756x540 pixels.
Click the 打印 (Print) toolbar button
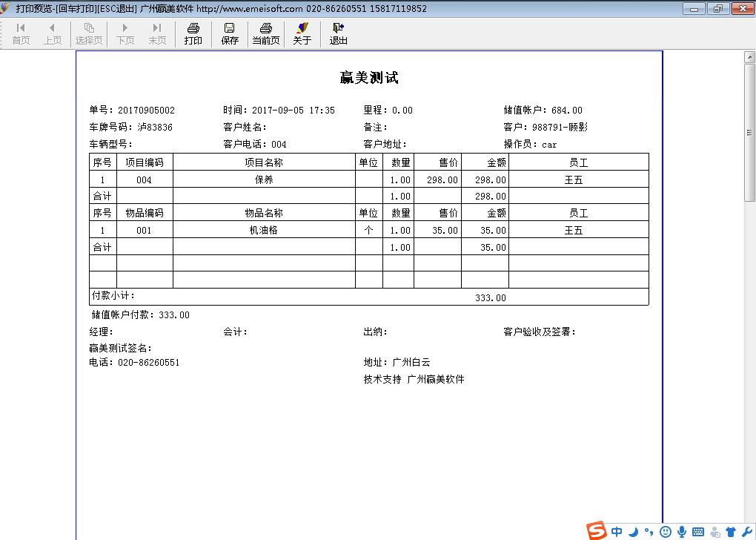[x=193, y=33]
